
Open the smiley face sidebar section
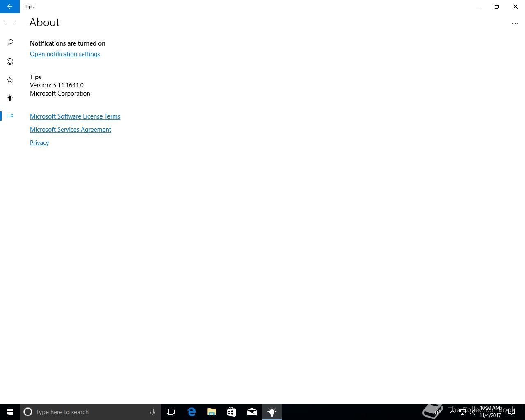pyautogui.click(x=10, y=62)
